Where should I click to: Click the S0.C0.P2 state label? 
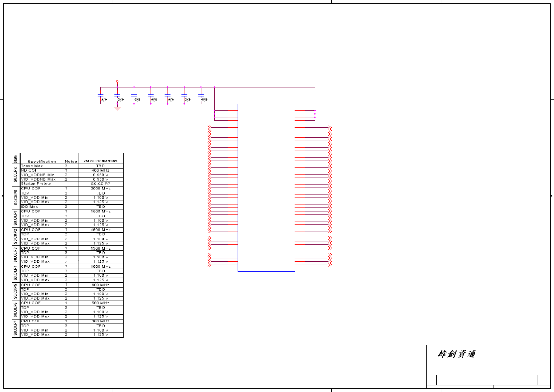point(16,236)
